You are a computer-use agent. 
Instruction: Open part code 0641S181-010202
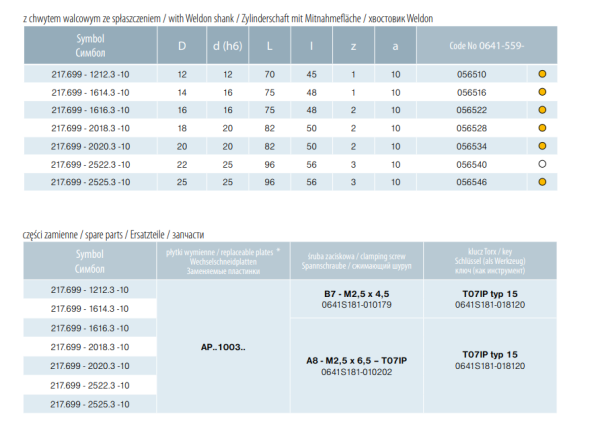tap(356, 373)
